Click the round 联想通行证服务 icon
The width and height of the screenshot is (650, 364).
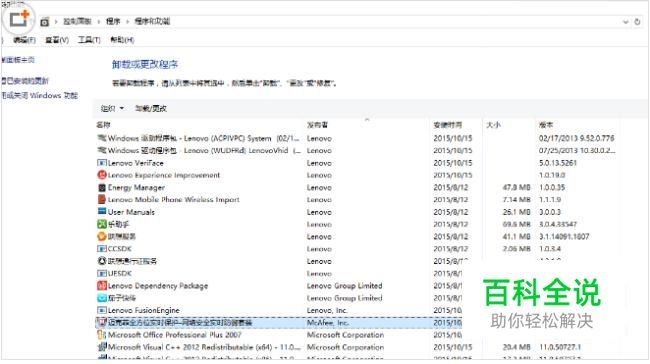[x=102, y=261]
